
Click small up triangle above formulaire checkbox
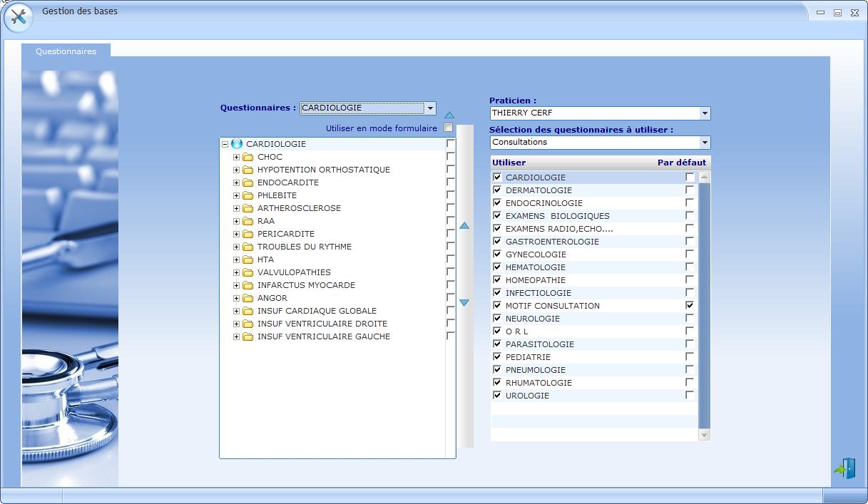point(449,115)
